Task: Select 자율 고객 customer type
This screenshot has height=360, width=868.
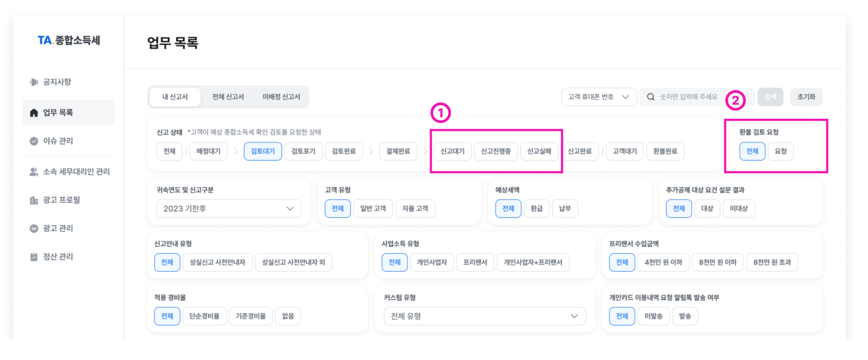Action: tap(415, 208)
